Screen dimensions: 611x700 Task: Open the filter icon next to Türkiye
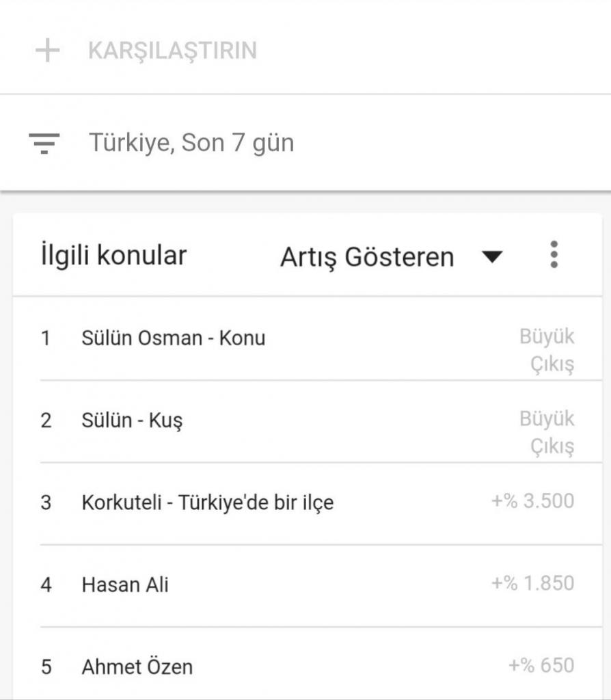click(x=44, y=143)
